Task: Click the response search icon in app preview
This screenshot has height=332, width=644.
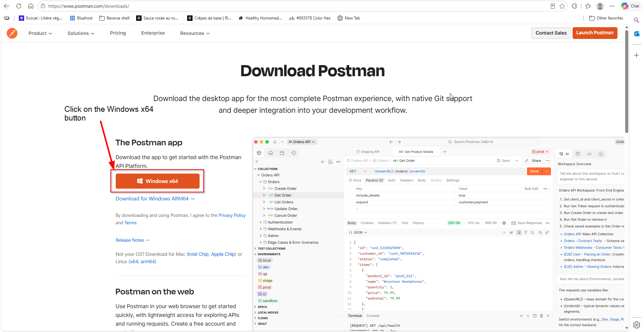Action: pyautogui.click(x=532, y=232)
